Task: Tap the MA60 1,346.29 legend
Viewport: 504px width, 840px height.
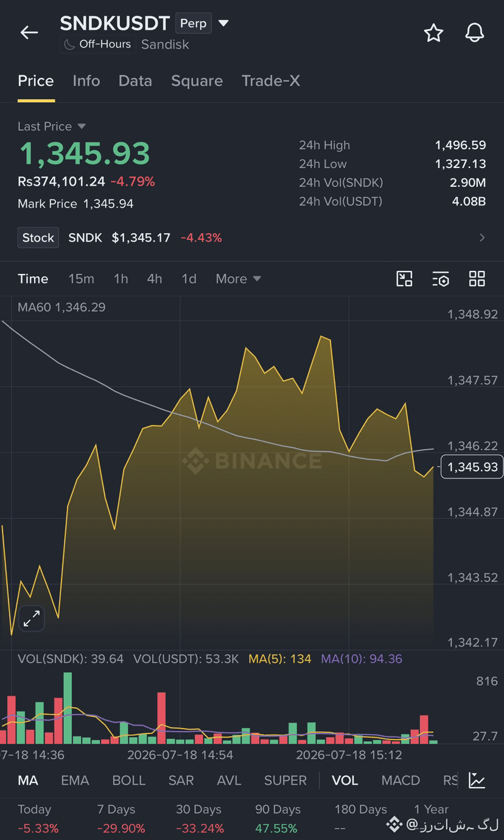Action: [x=61, y=307]
